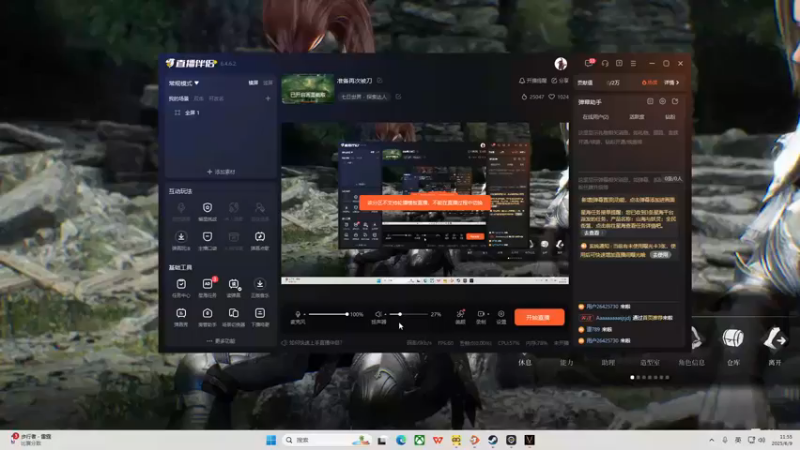Add a new scene with plus icon
The height and width of the screenshot is (450, 800).
[268, 98]
